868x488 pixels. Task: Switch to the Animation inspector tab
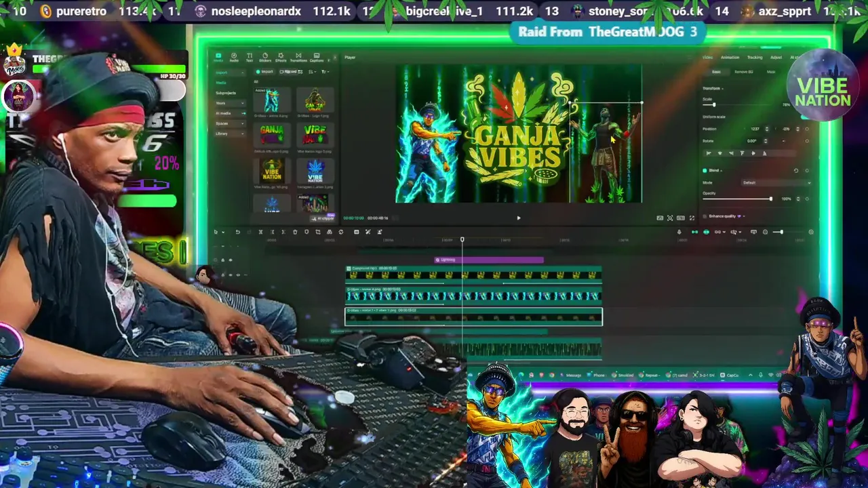pos(730,57)
